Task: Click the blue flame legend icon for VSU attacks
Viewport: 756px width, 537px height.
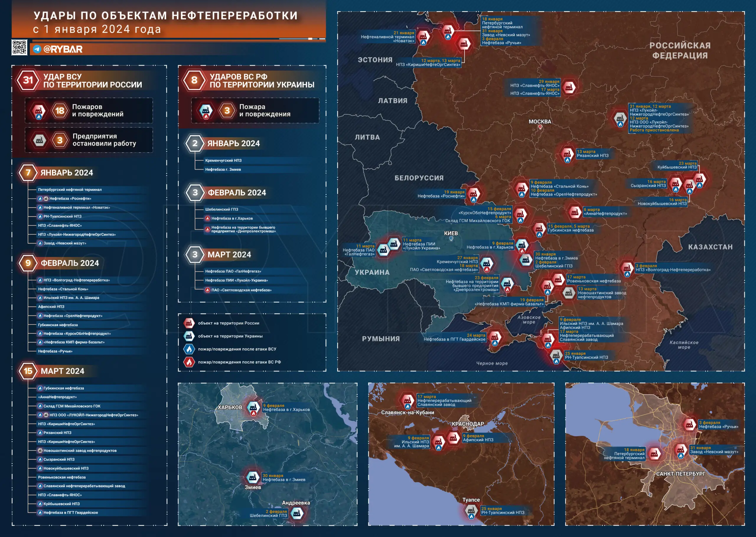Action: tap(189, 349)
